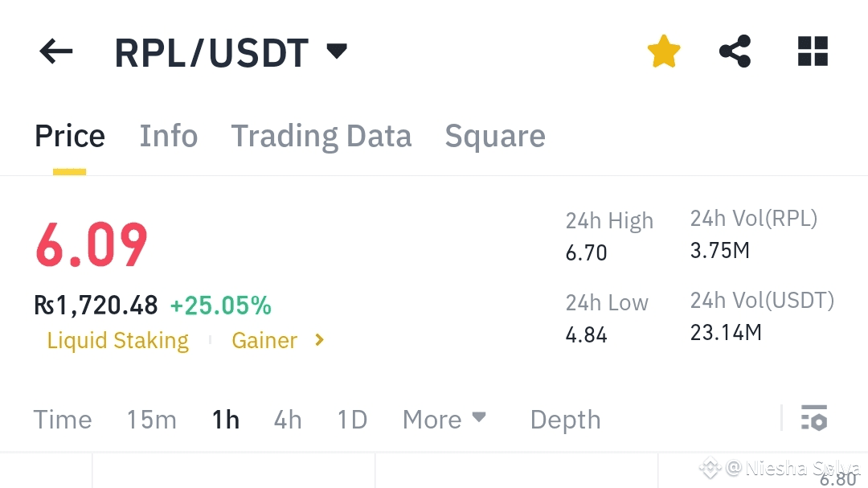Open the four-square grid menu icon

[812, 52]
